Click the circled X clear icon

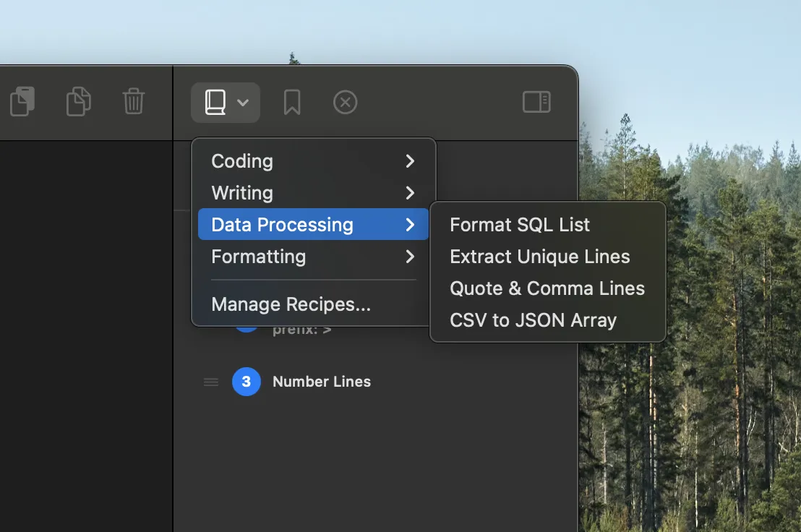(346, 103)
